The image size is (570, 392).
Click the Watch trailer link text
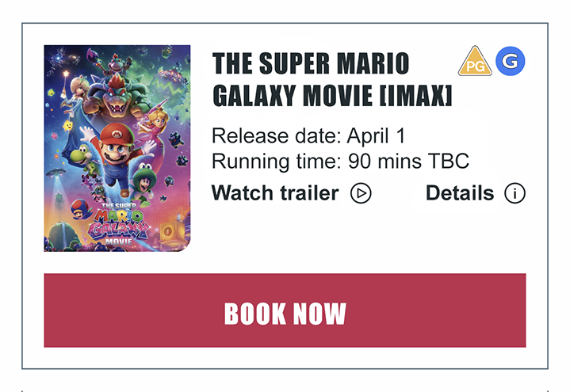[x=275, y=193]
